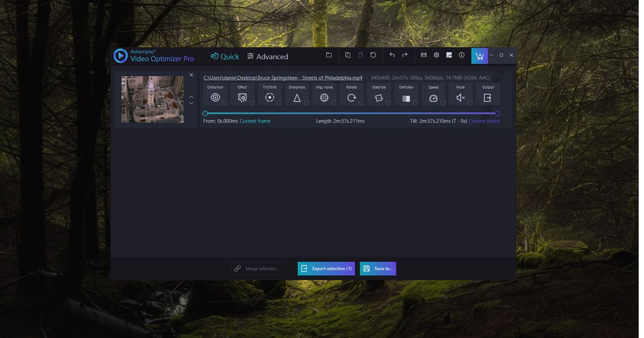The image size is (644, 338).
Task: Enable the Effect checkbox
Action: coord(252,102)
